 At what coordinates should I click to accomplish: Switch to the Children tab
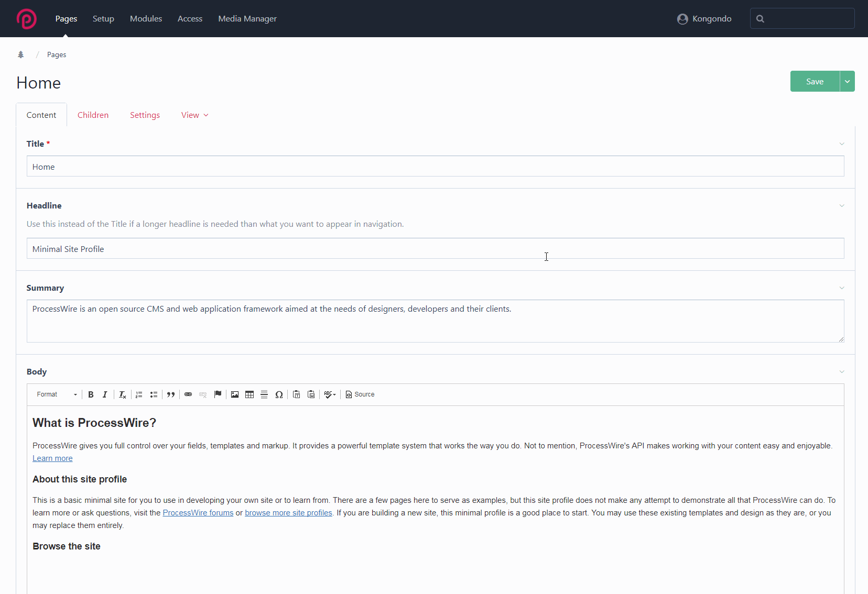[93, 115]
